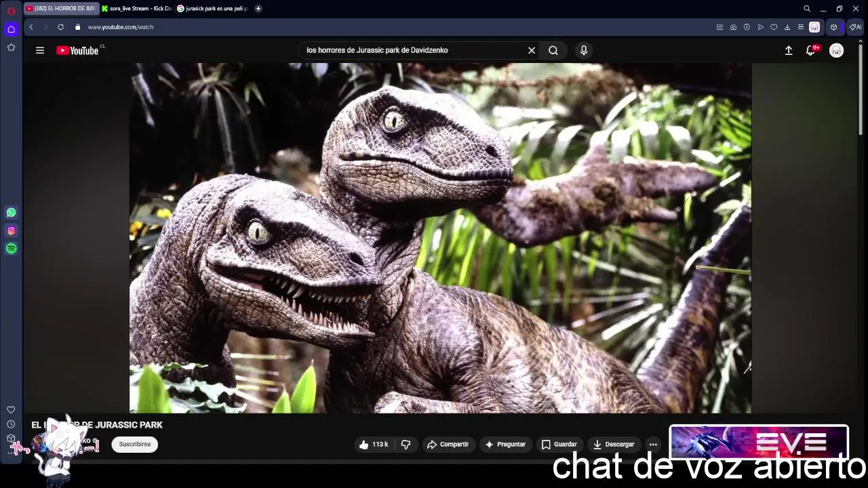Open toolbar heart bookmark icon
The width and height of the screenshot is (868, 488).
coord(774,27)
